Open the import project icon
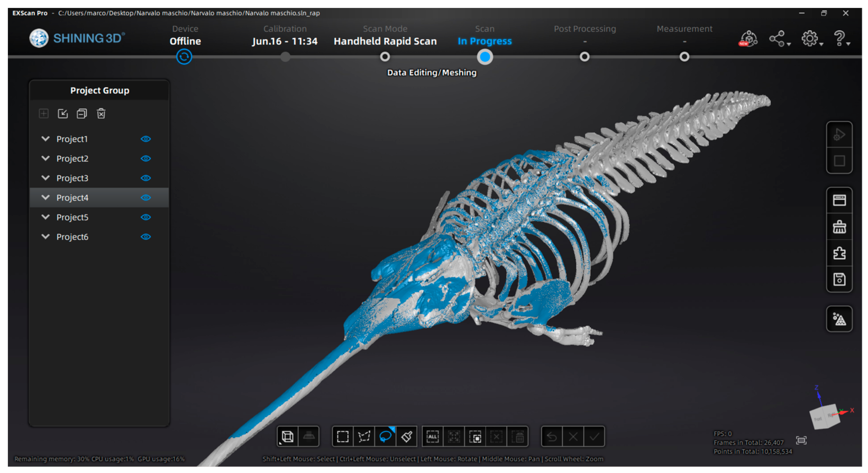This screenshot has width=868, height=473. pos(63,113)
